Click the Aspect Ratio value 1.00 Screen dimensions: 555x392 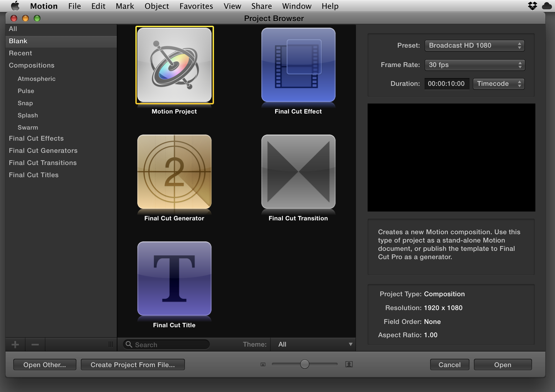[431, 335]
